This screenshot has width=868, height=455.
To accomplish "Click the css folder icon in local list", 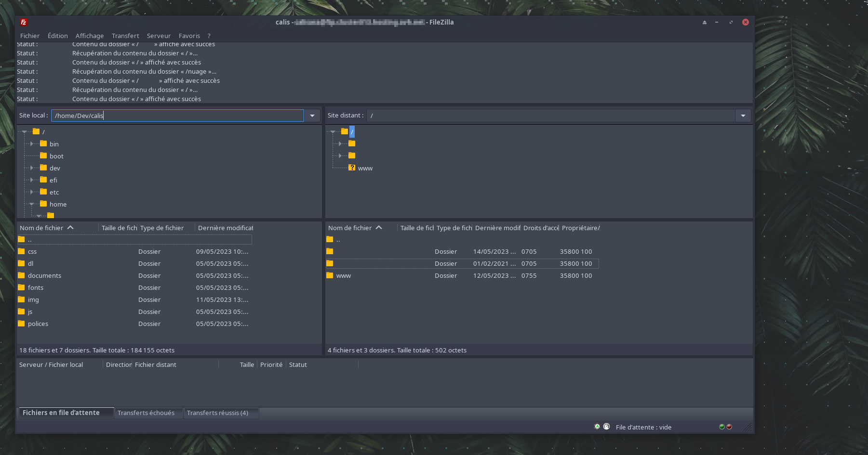I will [x=21, y=251].
